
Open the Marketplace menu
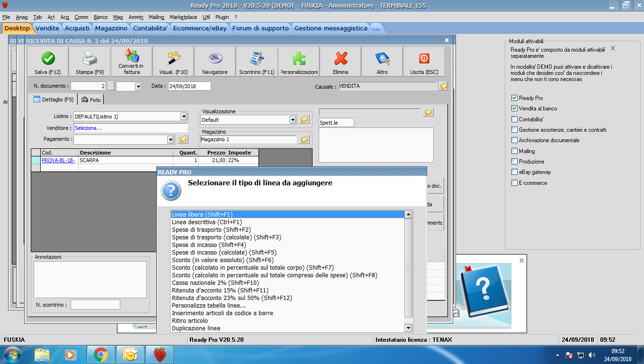[x=183, y=17]
